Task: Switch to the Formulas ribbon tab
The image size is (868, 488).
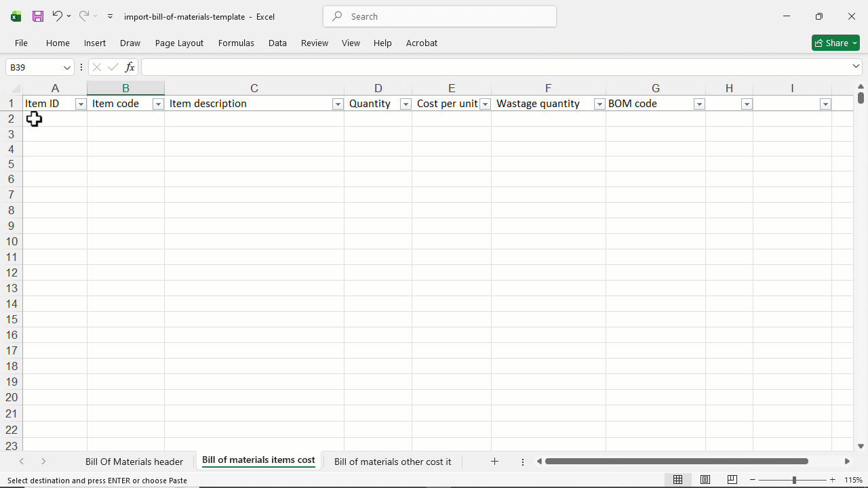Action: 236,43
